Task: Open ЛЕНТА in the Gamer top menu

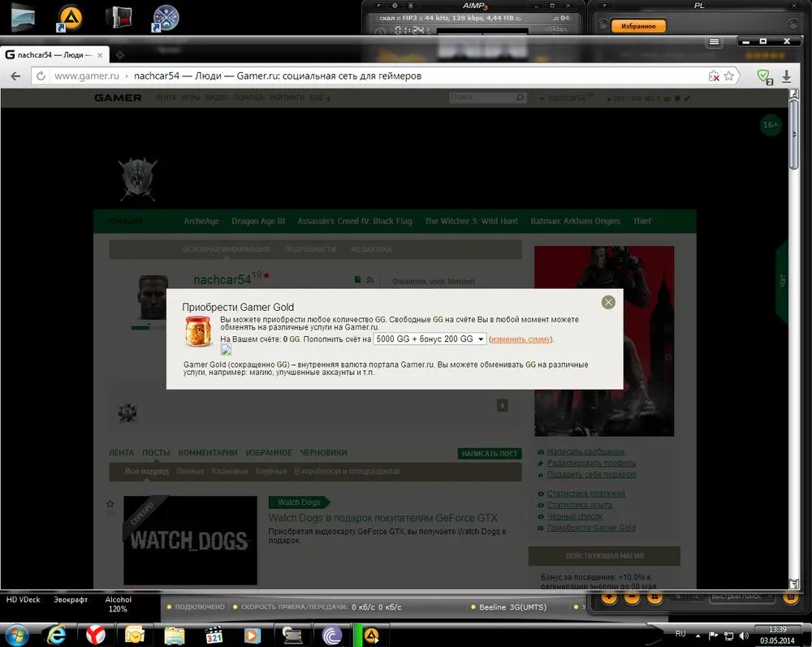Action: [166, 98]
